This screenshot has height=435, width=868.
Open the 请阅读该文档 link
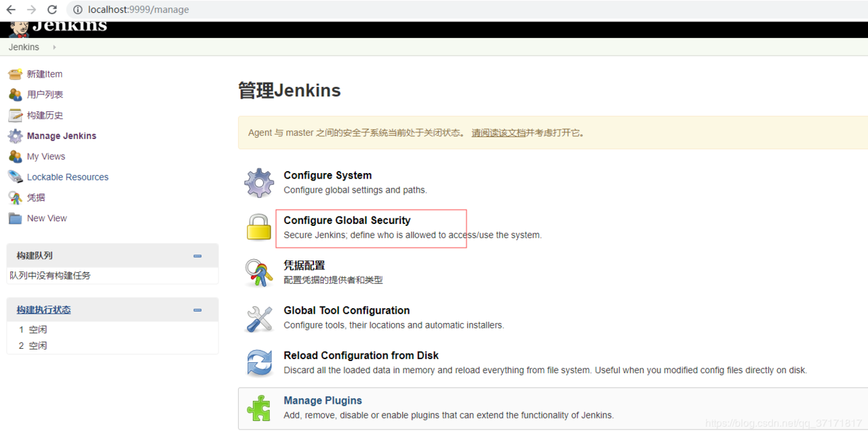tap(498, 132)
